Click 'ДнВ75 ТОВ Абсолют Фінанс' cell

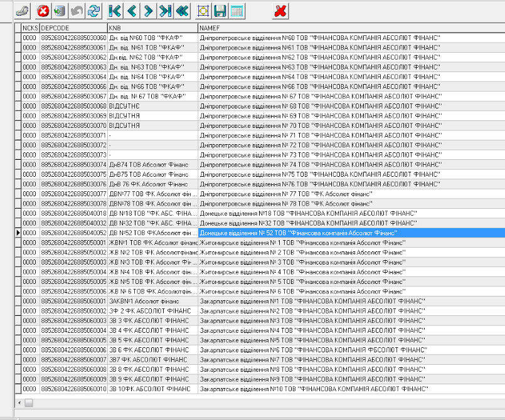click(x=152, y=174)
